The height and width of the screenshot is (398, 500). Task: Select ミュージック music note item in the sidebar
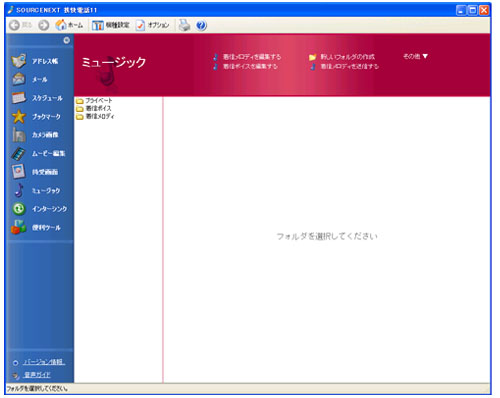[x=37, y=190]
